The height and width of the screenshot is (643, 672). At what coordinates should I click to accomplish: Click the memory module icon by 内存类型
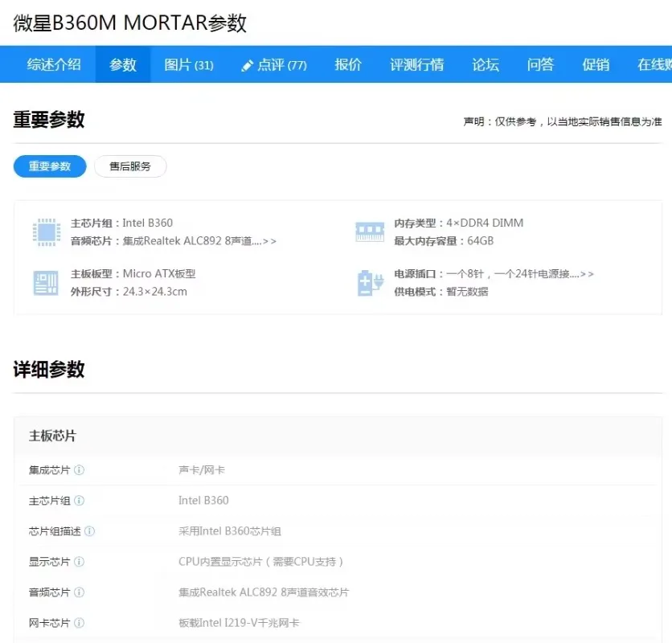pos(370,231)
